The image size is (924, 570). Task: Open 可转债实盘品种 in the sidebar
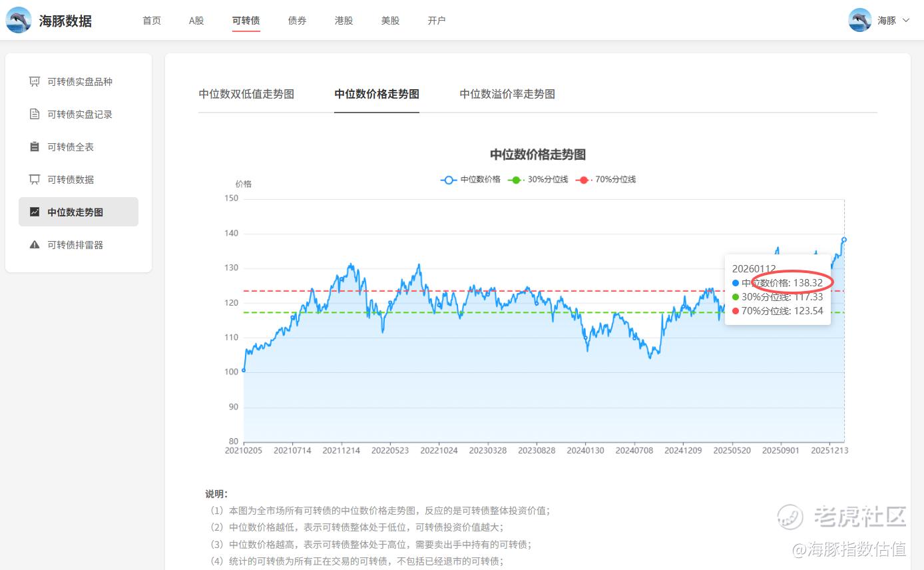click(79, 82)
